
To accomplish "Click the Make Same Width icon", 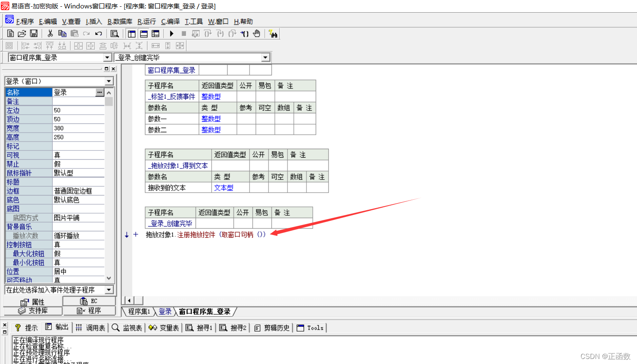I will [x=156, y=45].
